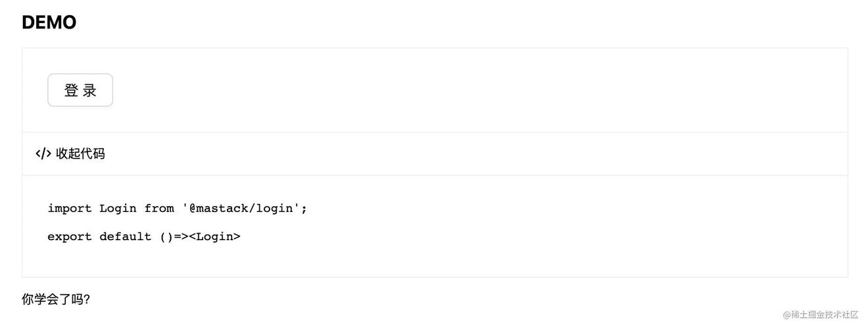
Task: Collapse code with 收起代码 label
Action: (80, 154)
